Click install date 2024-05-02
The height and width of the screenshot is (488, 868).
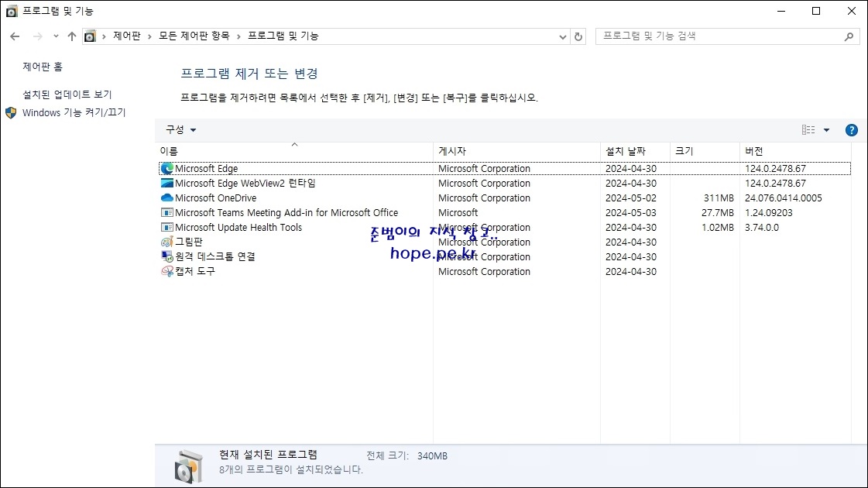[x=631, y=198]
